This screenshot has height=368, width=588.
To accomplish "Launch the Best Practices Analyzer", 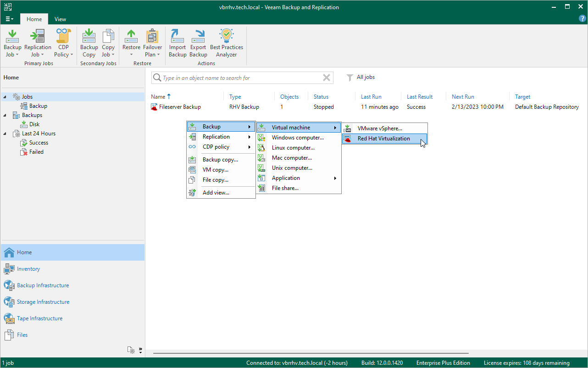I will [x=227, y=43].
